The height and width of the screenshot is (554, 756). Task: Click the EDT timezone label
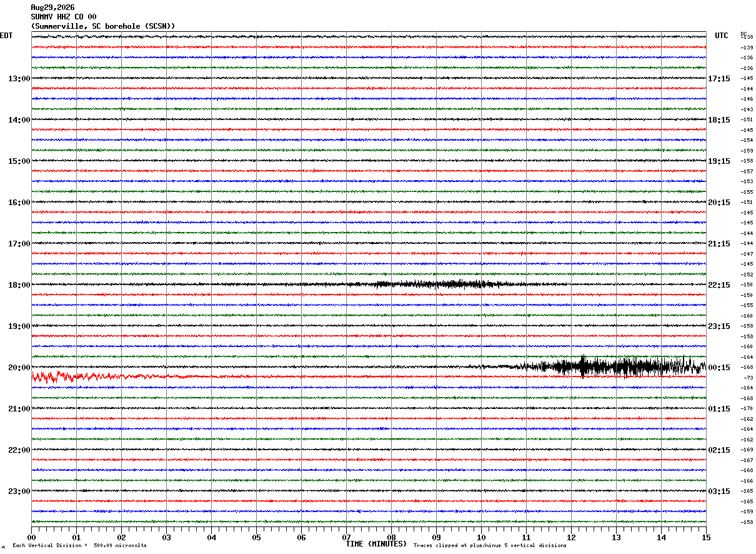pyautogui.click(x=6, y=36)
